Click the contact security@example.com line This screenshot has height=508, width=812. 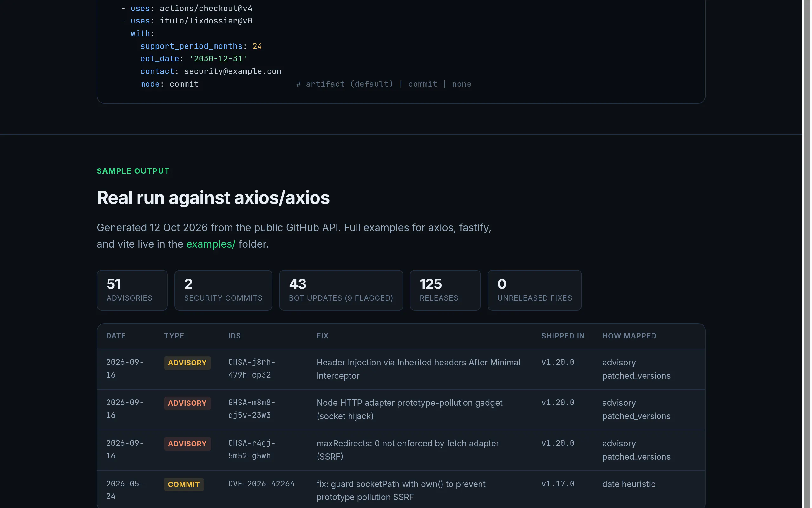pos(211,71)
